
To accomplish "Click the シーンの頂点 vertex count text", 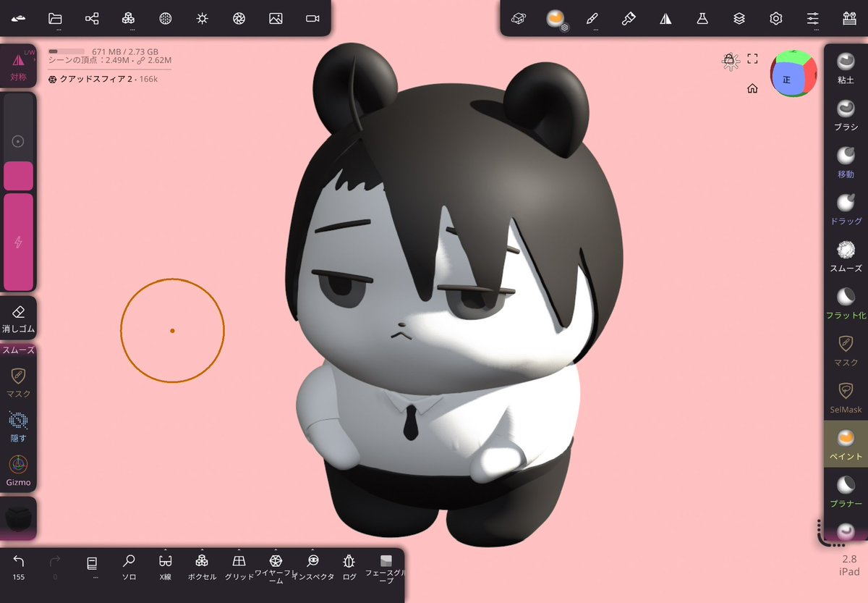I will pos(110,62).
